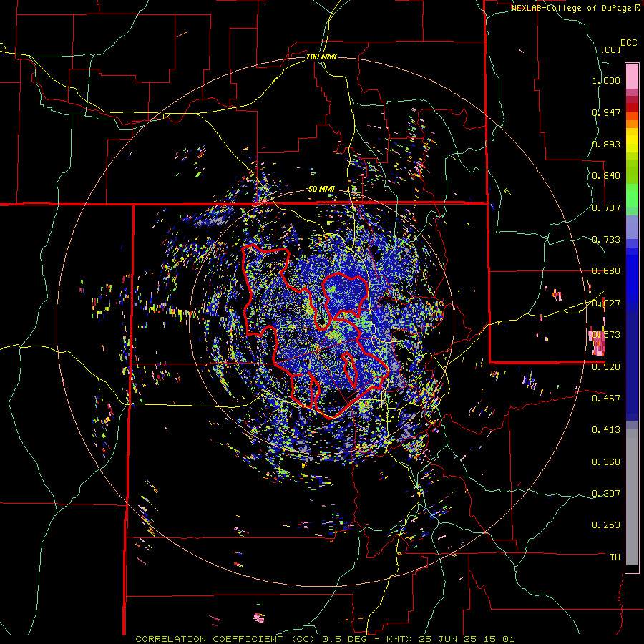Click the [CC] legend unit label
644x644 pixels.
click(x=610, y=49)
